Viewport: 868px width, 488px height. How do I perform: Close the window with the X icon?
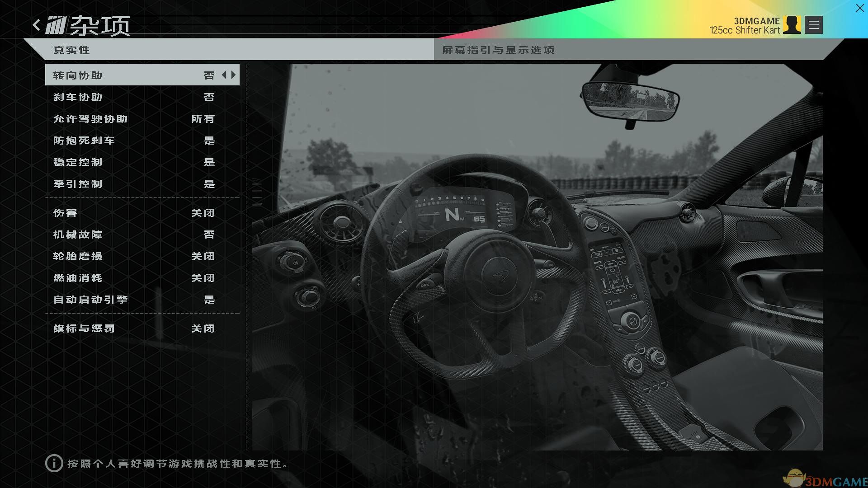coord(859,8)
